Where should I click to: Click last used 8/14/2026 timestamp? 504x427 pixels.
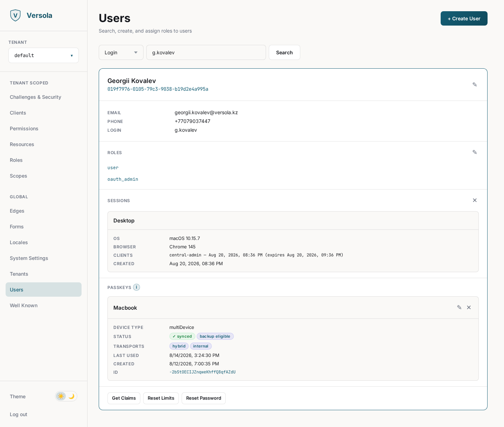point(194,356)
